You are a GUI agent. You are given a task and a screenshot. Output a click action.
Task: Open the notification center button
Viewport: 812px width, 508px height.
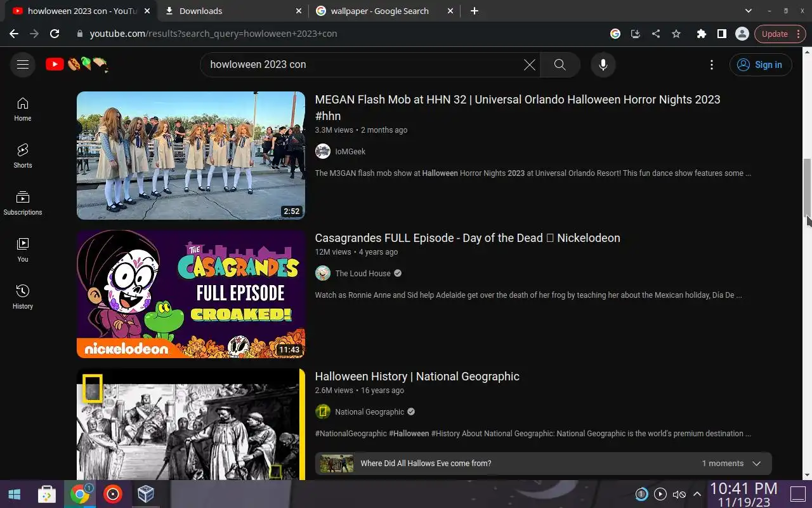[x=797, y=494]
